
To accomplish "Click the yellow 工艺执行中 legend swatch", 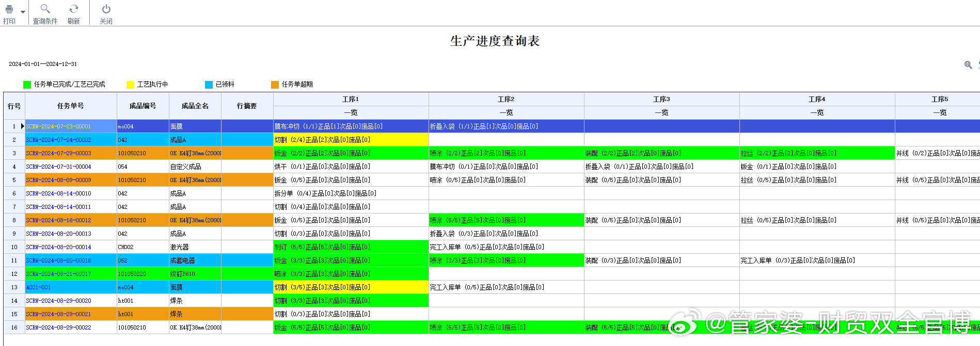I will coord(130,85).
